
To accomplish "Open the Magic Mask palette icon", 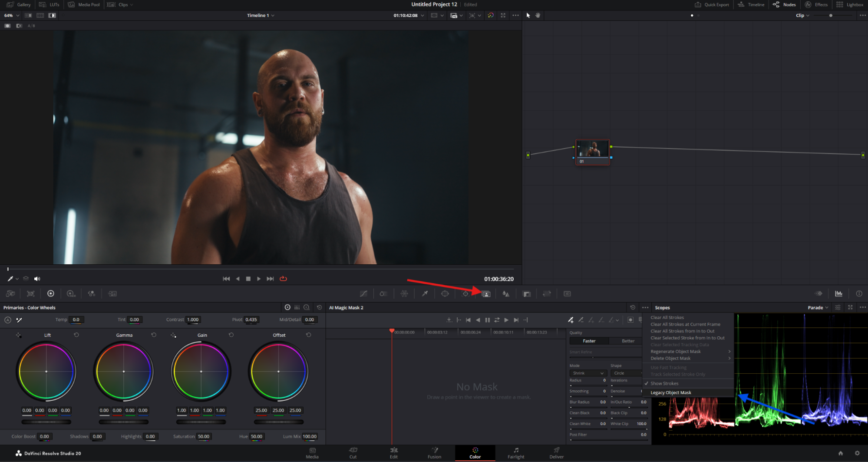I will tap(485, 293).
